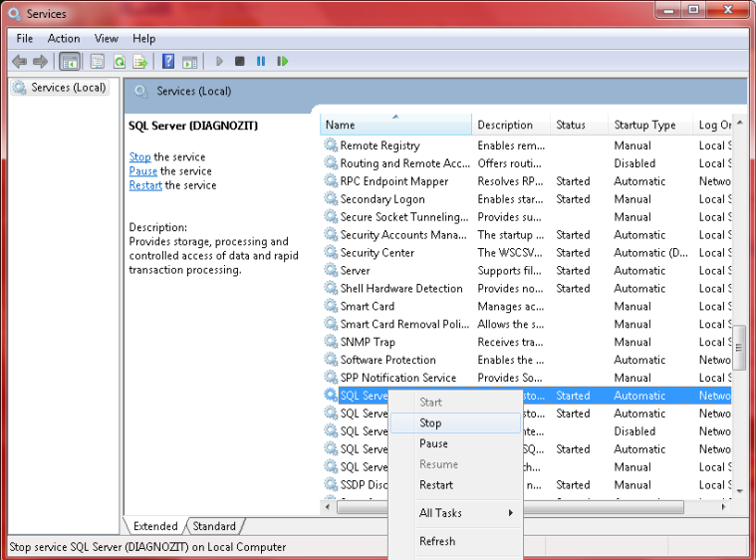
Task: Click the vertical scrollbar up arrow
Action: click(740, 123)
